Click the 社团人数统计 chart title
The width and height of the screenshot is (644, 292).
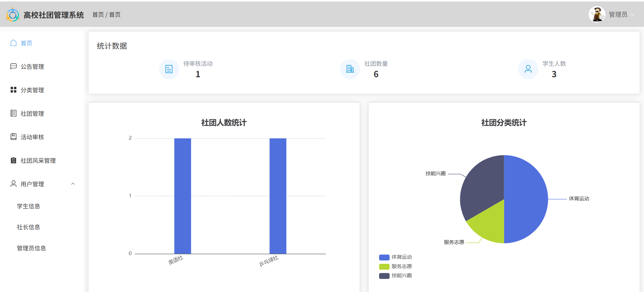tap(224, 123)
